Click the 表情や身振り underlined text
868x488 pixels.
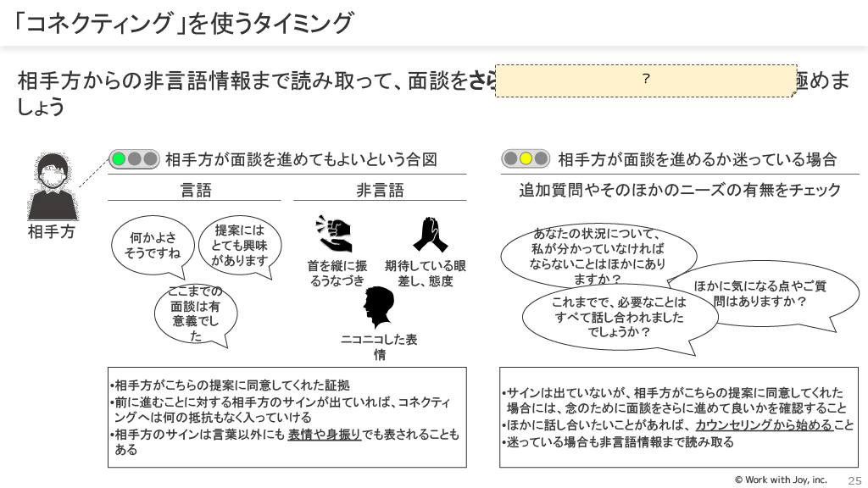tap(325, 435)
